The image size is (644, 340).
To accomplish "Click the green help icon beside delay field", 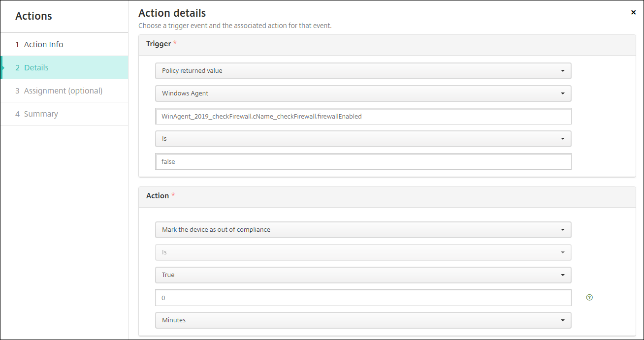I will pyautogui.click(x=589, y=298).
